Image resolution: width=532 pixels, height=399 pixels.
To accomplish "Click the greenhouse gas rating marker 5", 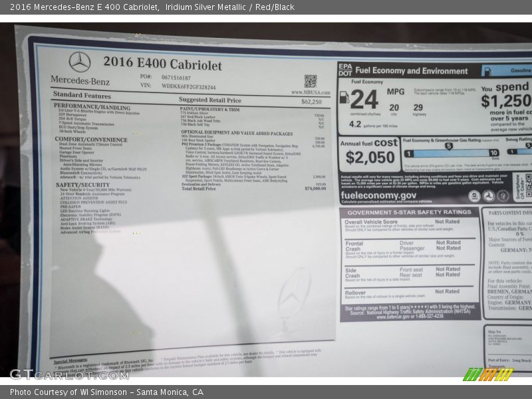I will [448, 146].
